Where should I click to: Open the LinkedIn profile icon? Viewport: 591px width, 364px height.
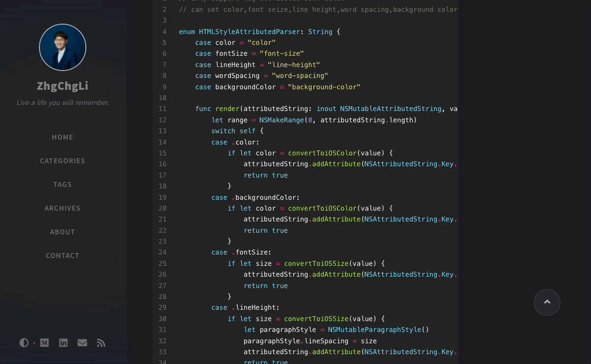(63, 343)
